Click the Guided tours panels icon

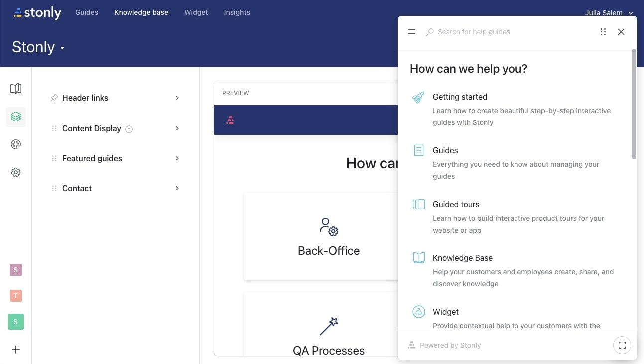(x=419, y=204)
